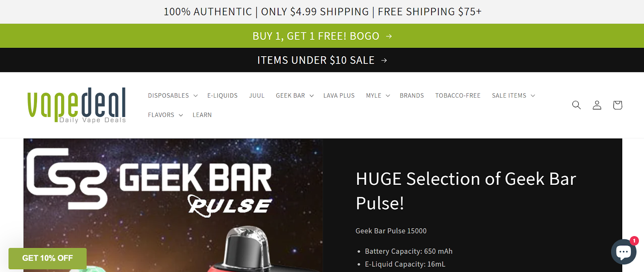
Task: Click the chat notification badge
Action: pyautogui.click(x=634, y=241)
